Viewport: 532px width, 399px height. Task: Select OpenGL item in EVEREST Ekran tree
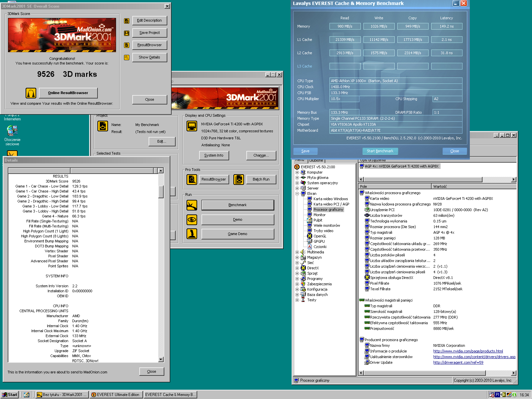point(317,236)
